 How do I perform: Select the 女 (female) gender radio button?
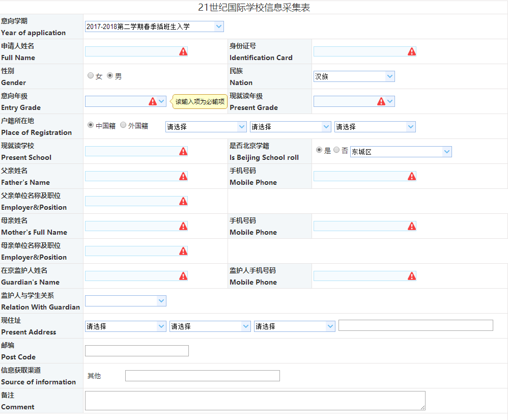pyautogui.click(x=91, y=76)
